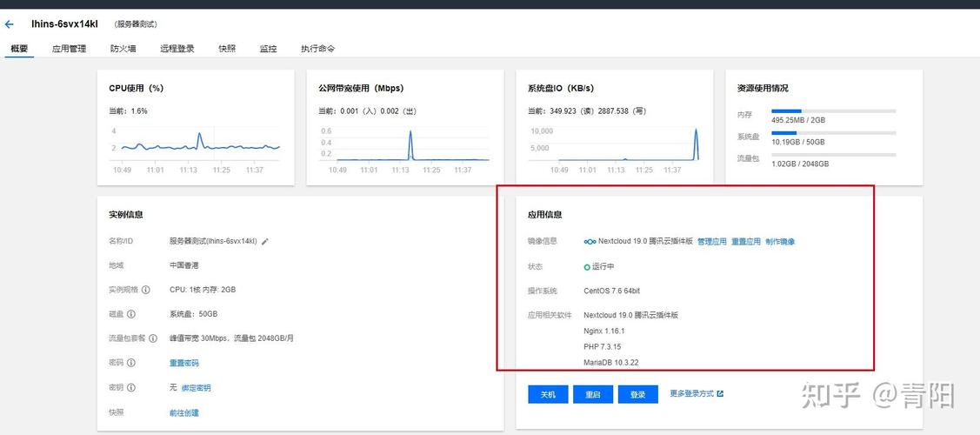This screenshot has width=980, height=435.
Task: Click 峰值带宽 30Mbps traffic package text
Action: coord(231,338)
